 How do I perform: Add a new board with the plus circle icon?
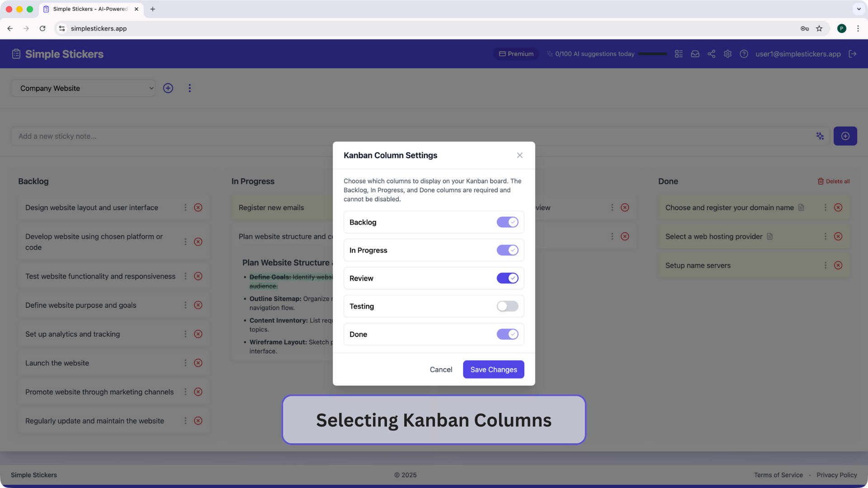168,88
